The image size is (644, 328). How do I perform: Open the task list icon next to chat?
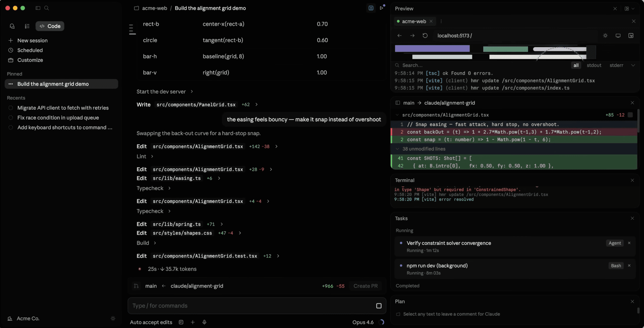tap(27, 26)
